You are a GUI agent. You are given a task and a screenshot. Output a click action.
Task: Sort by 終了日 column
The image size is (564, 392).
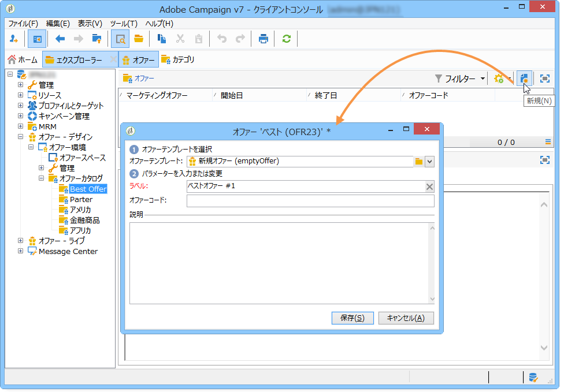354,96
